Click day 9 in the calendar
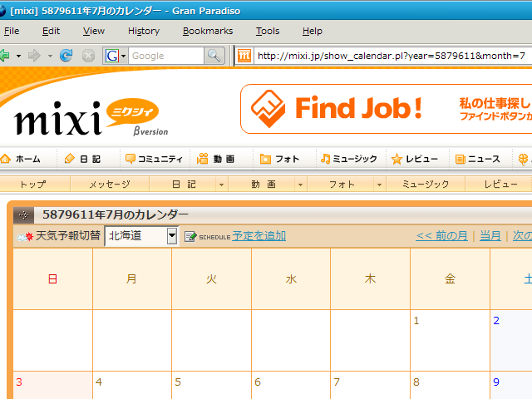 click(496, 382)
